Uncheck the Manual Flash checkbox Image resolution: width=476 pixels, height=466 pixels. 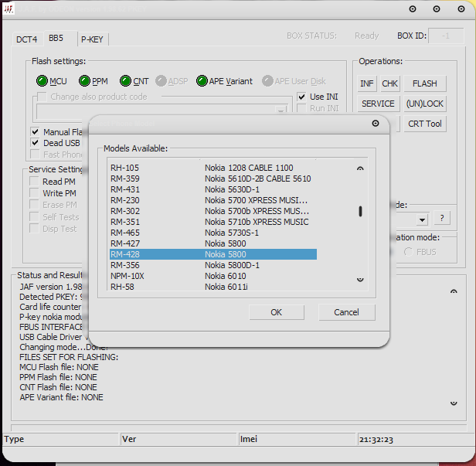coord(36,131)
